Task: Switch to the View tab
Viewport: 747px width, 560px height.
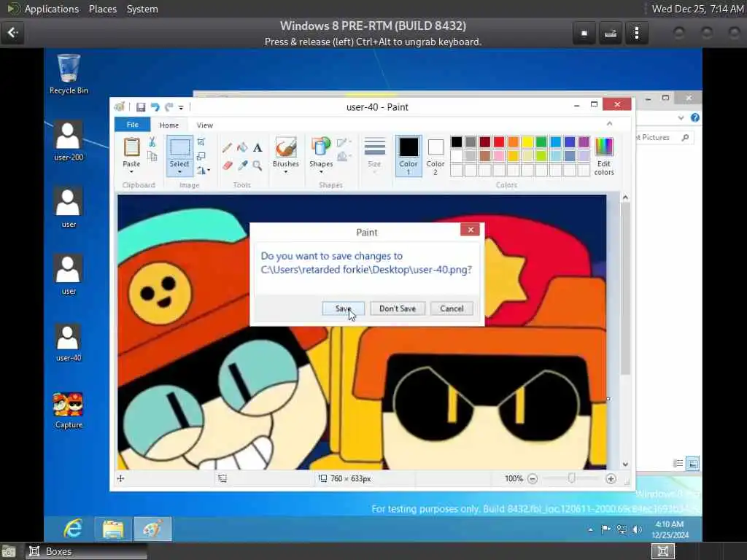Action: pyautogui.click(x=205, y=125)
